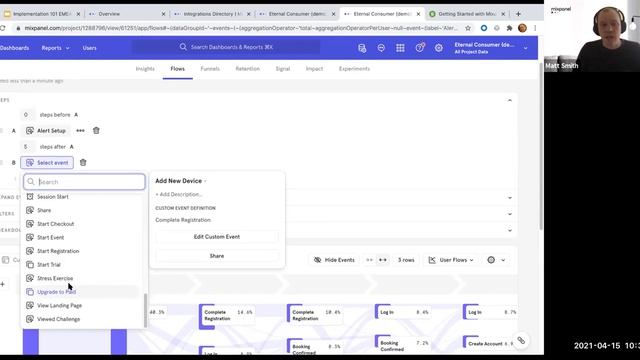This screenshot has height=360, width=640.
Task: Click the search icon in top bar
Action: (x=183, y=47)
